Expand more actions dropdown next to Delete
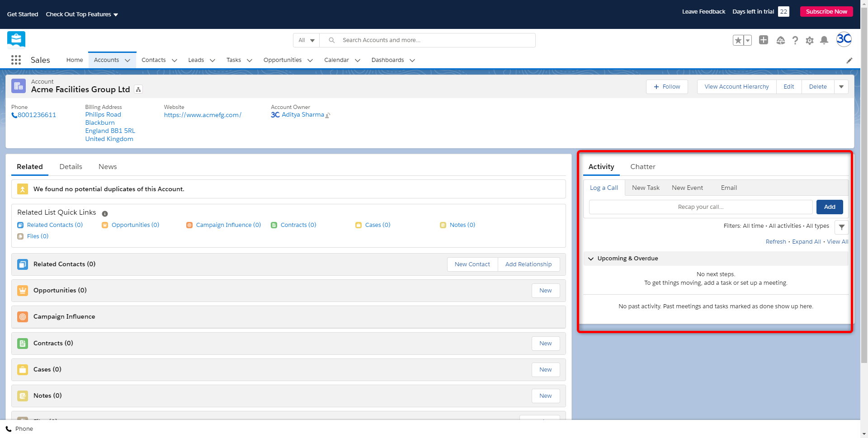This screenshot has height=438, width=868. pyautogui.click(x=841, y=87)
